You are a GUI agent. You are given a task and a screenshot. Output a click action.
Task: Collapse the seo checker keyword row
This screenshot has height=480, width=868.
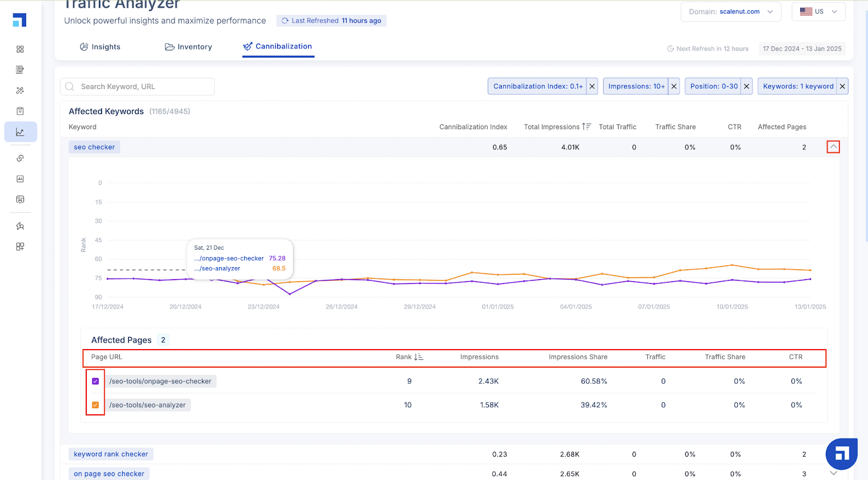(x=833, y=147)
